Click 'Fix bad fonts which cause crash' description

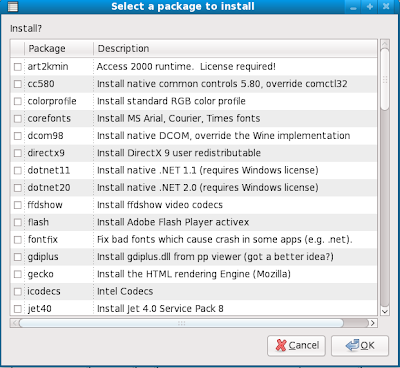225,240
